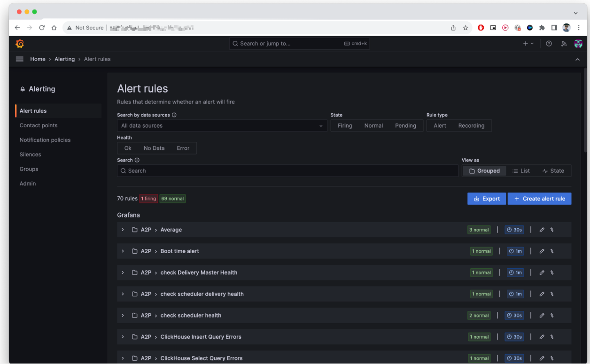
Task: Click the info icon beside Search label
Action: [137, 160]
